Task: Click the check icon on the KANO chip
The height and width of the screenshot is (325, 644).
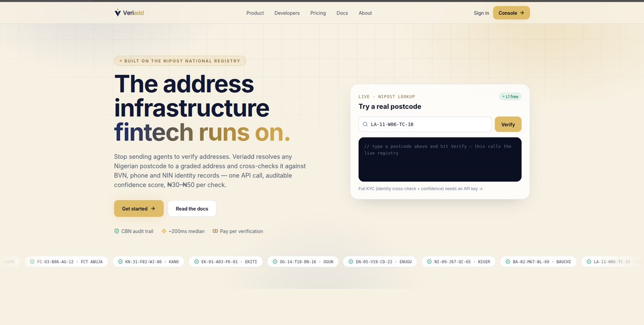Action: pos(120,262)
